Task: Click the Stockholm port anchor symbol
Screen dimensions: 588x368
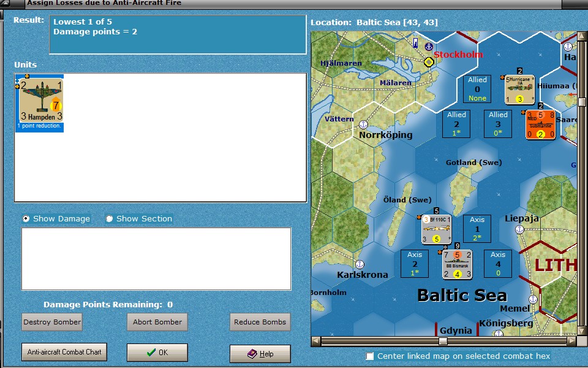Action: tap(429, 47)
